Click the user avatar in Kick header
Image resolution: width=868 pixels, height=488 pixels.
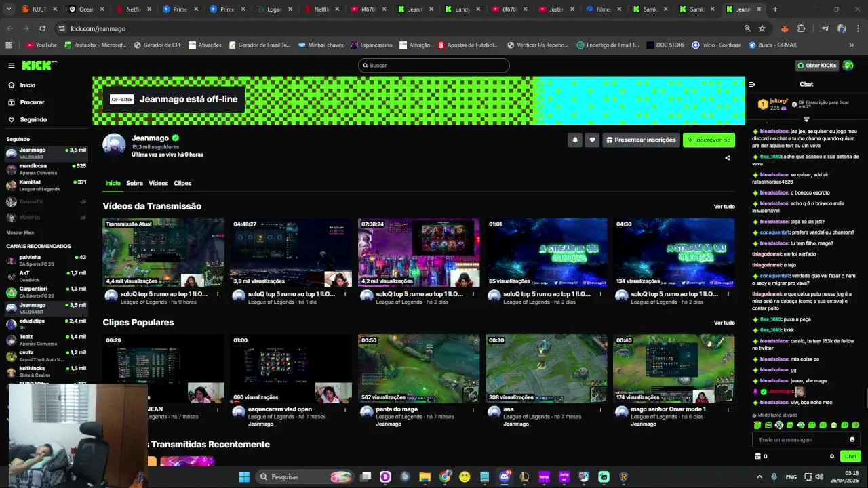tap(848, 66)
